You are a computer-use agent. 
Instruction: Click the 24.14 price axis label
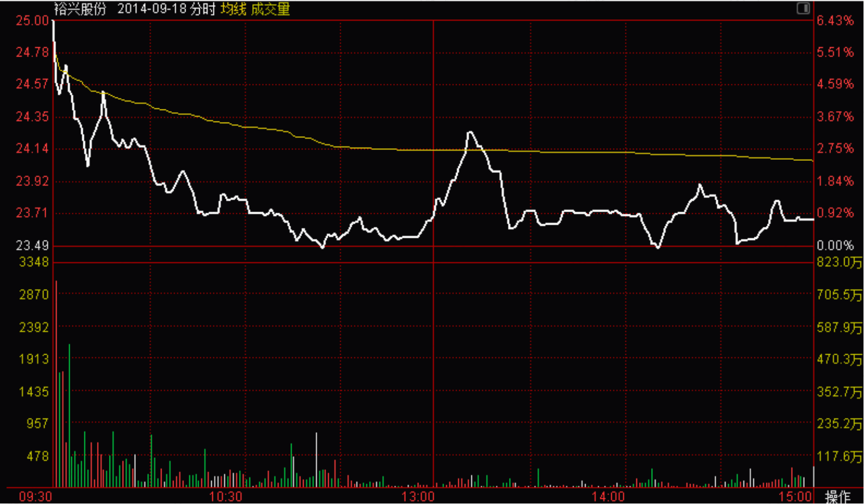(x=31, y=148)
